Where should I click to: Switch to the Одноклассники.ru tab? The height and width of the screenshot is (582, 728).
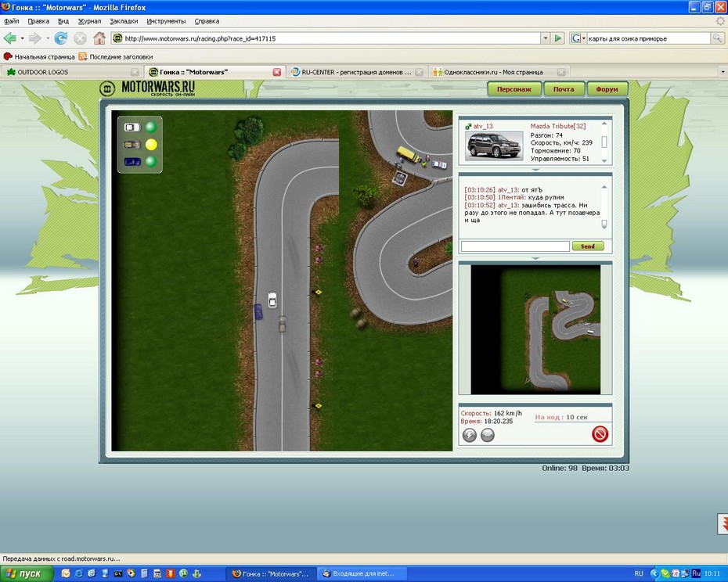click(499, 72)
